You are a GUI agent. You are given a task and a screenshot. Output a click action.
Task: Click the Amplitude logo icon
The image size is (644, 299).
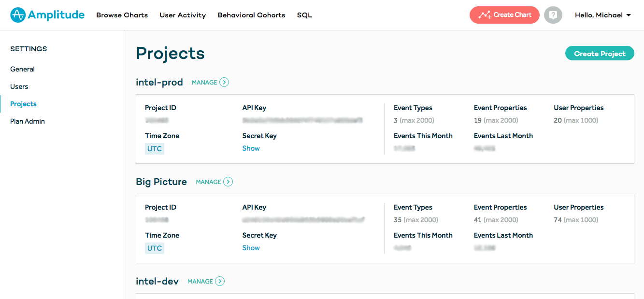tap(18, 15)
